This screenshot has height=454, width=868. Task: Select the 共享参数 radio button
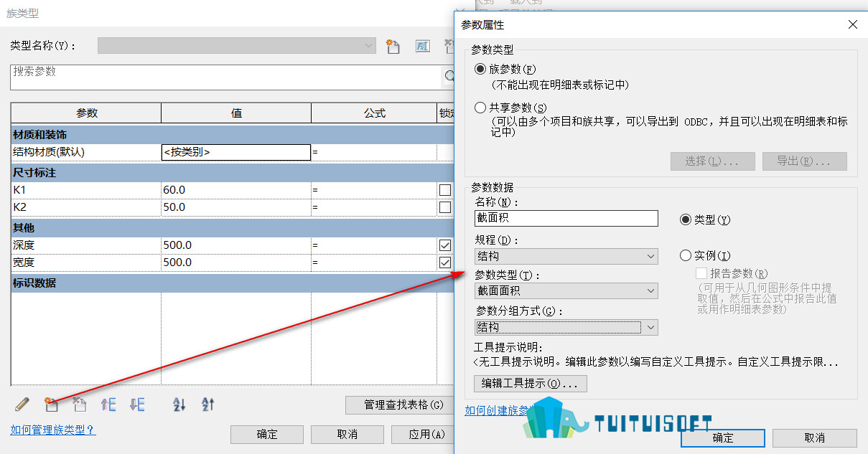[480, 108]
